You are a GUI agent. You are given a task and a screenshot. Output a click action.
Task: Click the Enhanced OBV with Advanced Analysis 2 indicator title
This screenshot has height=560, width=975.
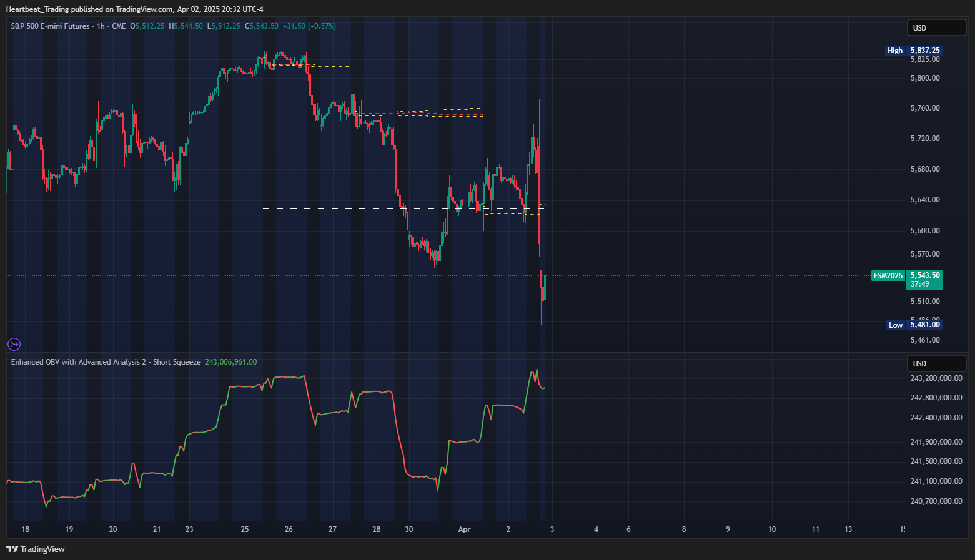coord(106,362)
